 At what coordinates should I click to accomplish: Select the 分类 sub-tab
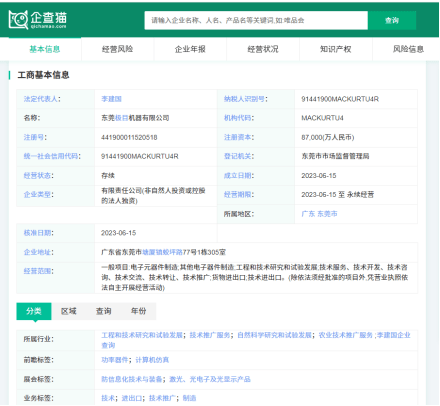tap(34, 311)
